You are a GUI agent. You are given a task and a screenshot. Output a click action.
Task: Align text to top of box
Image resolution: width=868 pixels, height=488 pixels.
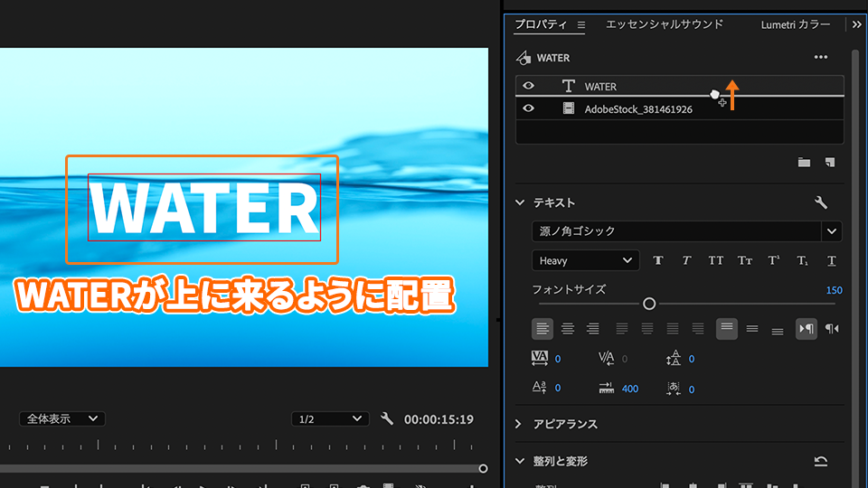tap(726, 329)
